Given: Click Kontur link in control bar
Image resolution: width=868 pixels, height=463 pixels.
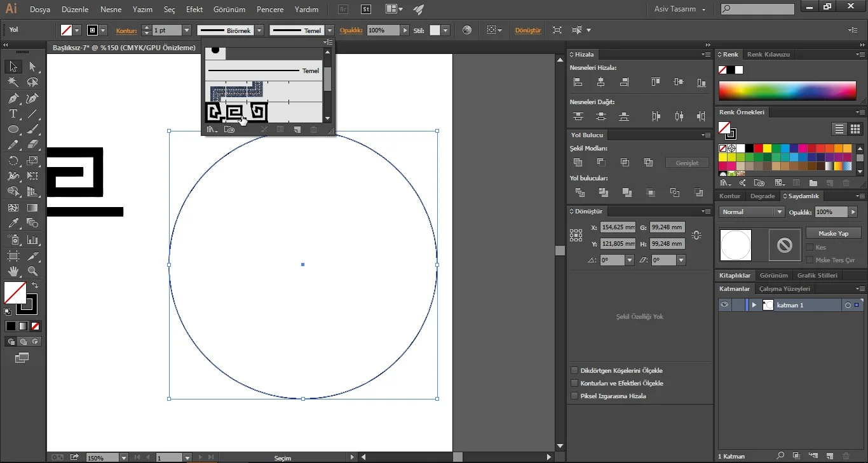Looking at the screenshot, I should click(x=126, y=30).
